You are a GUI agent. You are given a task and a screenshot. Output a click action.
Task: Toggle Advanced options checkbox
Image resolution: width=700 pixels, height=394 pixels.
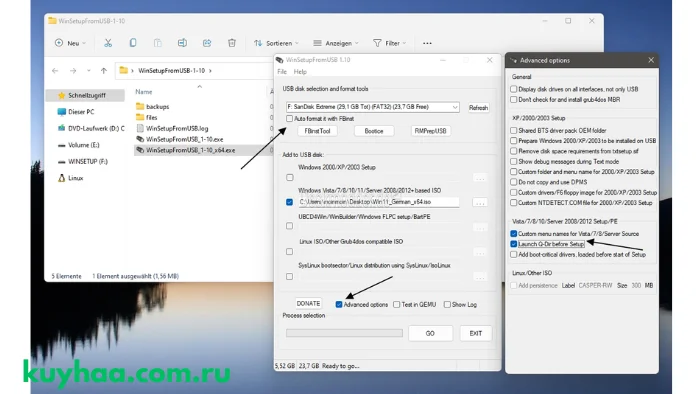(339, 304)
